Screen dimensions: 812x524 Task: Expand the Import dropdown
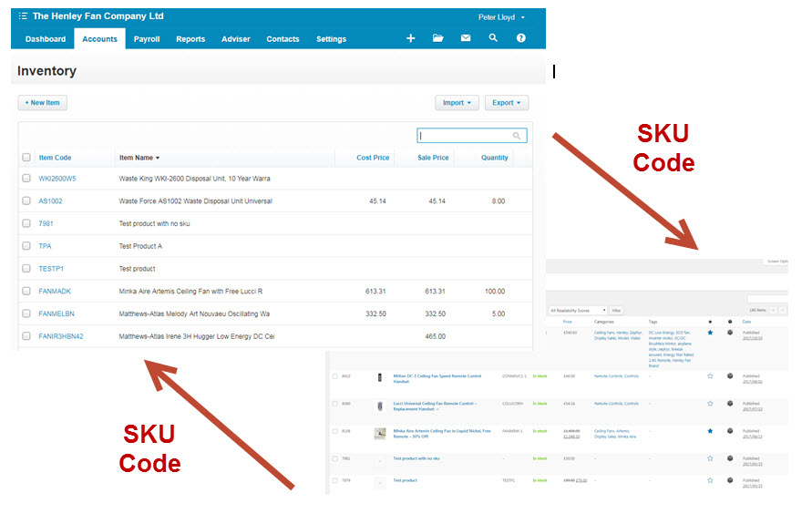(x=457, y=103)
